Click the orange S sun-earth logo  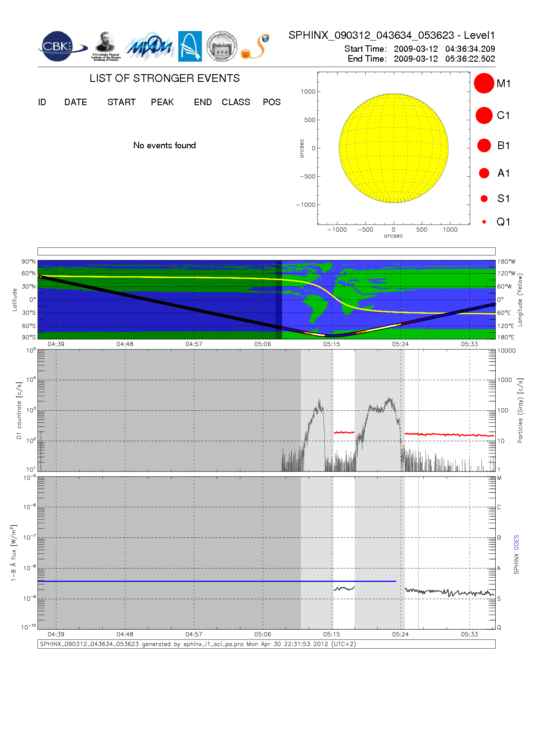pos(256,47)
